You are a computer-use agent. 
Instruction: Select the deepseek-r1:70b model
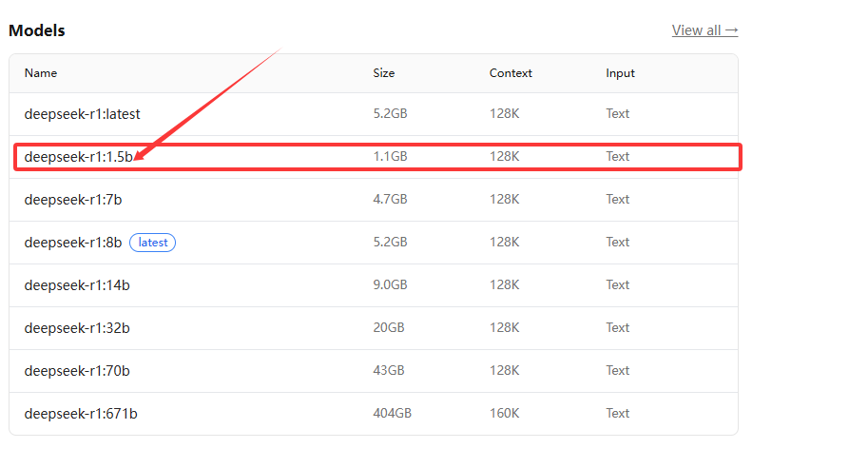[77, 371]
